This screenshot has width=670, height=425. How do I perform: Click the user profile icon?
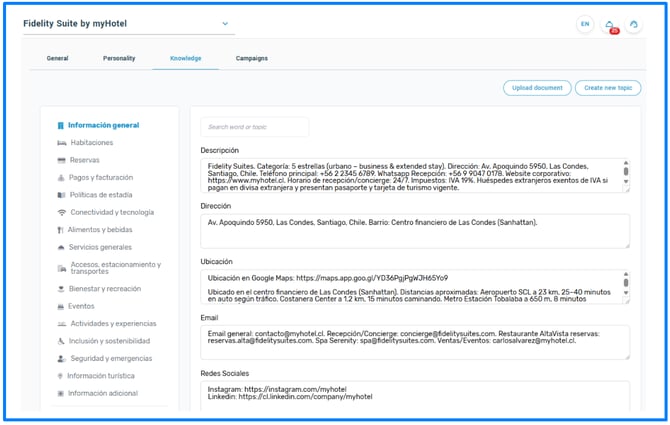pyautogui.click(x=634, y=25)
